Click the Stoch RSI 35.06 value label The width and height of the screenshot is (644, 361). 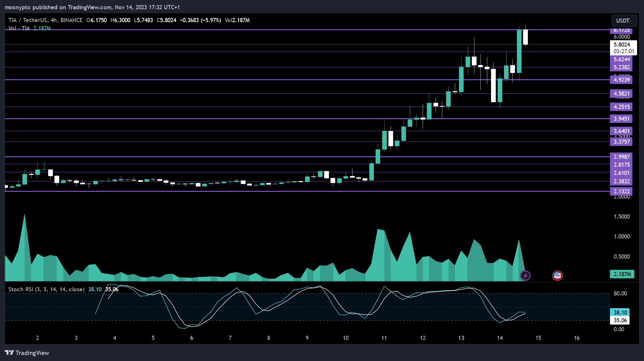(620, 320)
